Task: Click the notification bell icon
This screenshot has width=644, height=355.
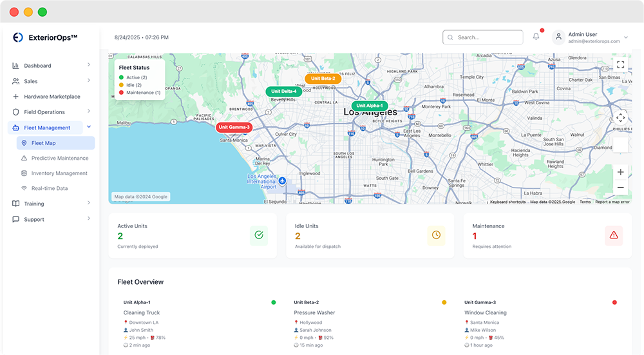Action: click(536, 37)
